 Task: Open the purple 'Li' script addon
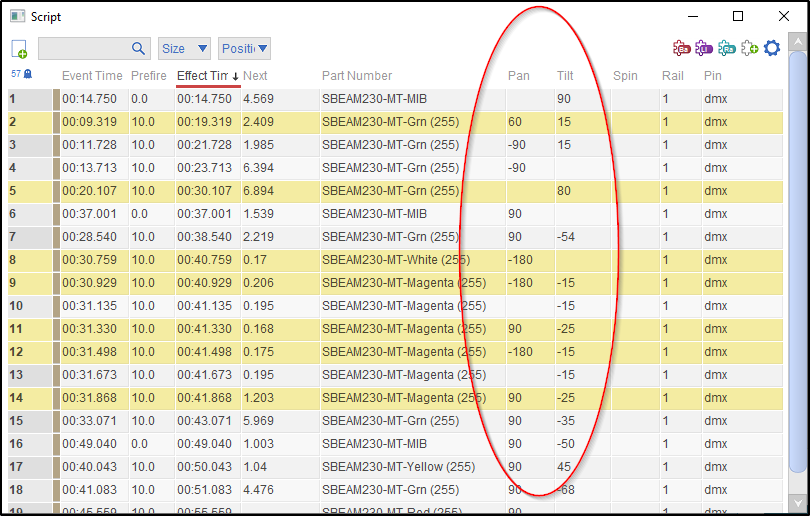click(x=704, y=48)
